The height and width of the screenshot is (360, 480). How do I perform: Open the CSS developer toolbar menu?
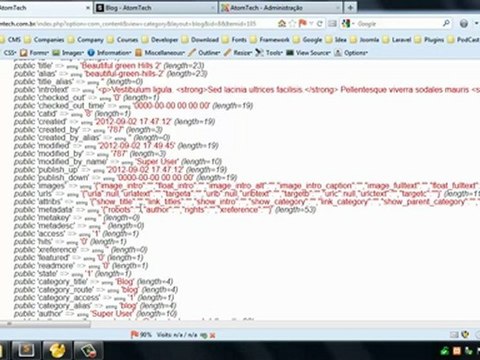click(x=9, y=53)
